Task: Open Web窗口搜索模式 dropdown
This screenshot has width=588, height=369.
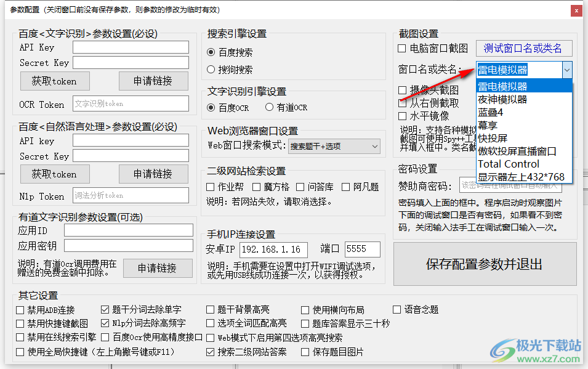Action: click(334, 147)
